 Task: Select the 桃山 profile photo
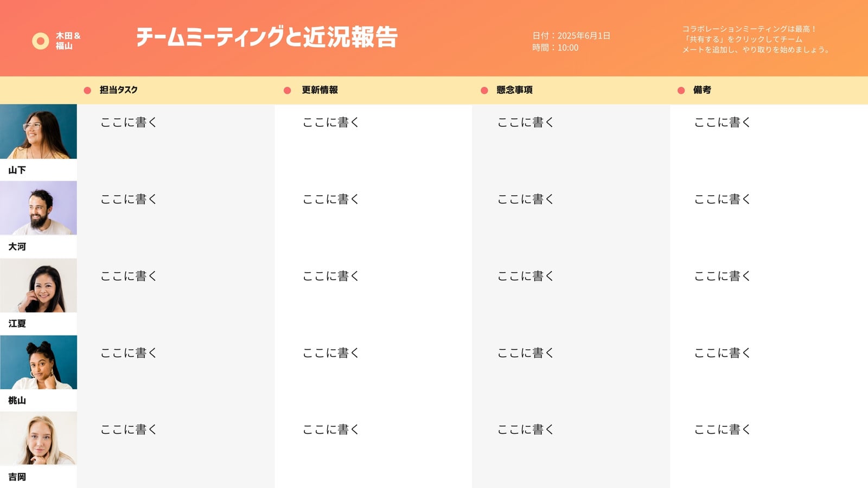pos(39,362)
